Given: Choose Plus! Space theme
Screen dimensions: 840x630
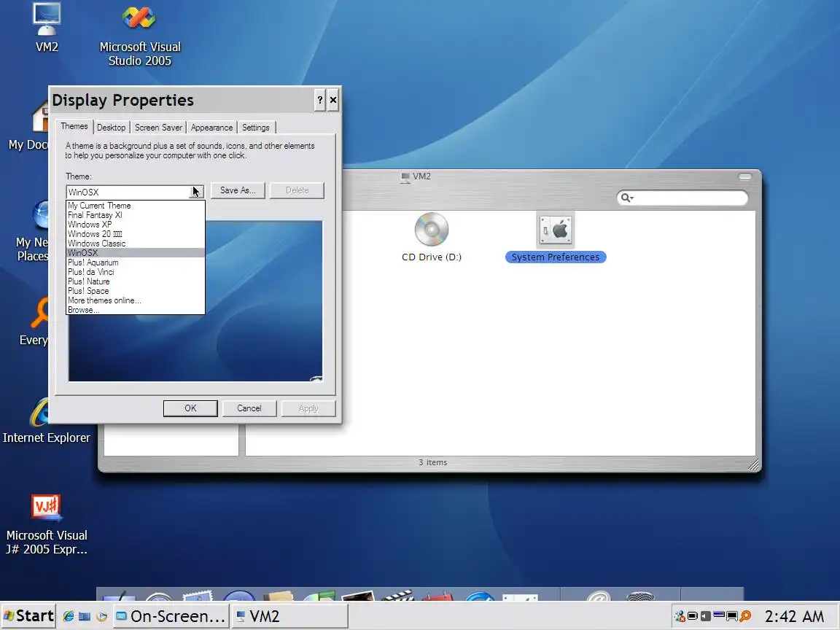Looking at the screenshot, I should click(135, 291).
